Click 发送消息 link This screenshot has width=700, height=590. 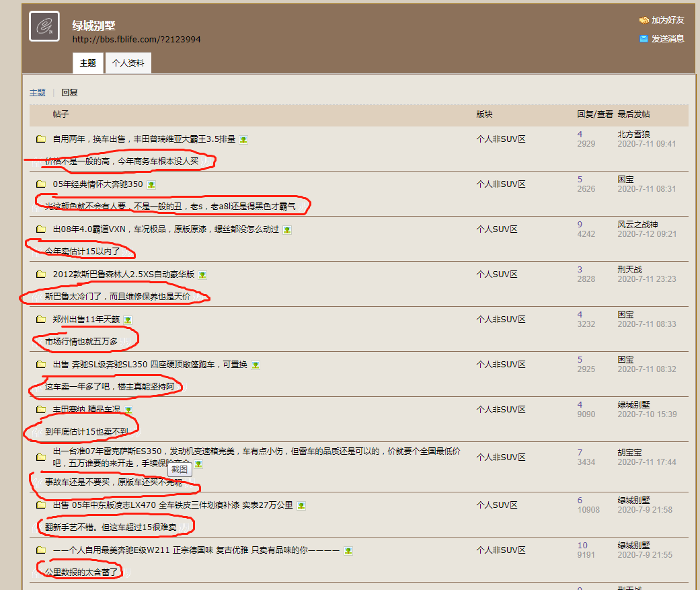[x=668, y=39]
